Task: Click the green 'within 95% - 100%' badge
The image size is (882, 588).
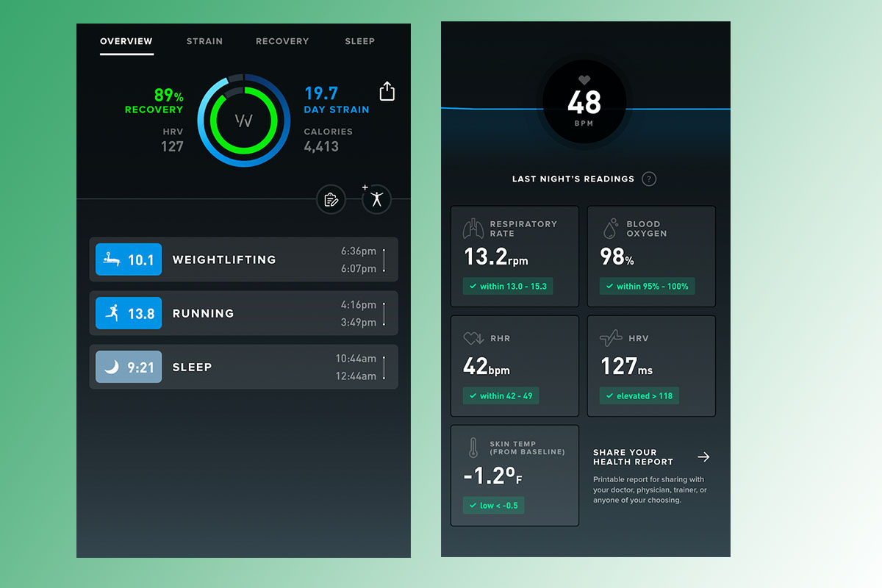Action: pos(647,286)
